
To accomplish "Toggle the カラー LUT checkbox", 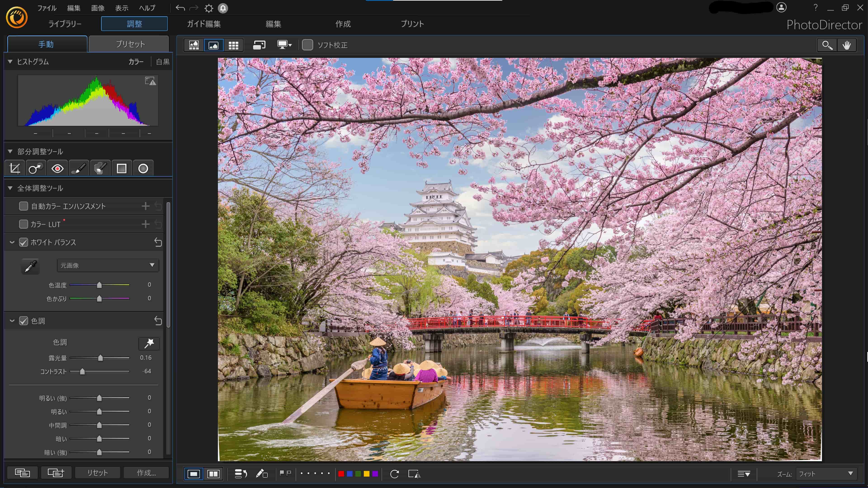I will pyautogui.click(x=24, y=224).
